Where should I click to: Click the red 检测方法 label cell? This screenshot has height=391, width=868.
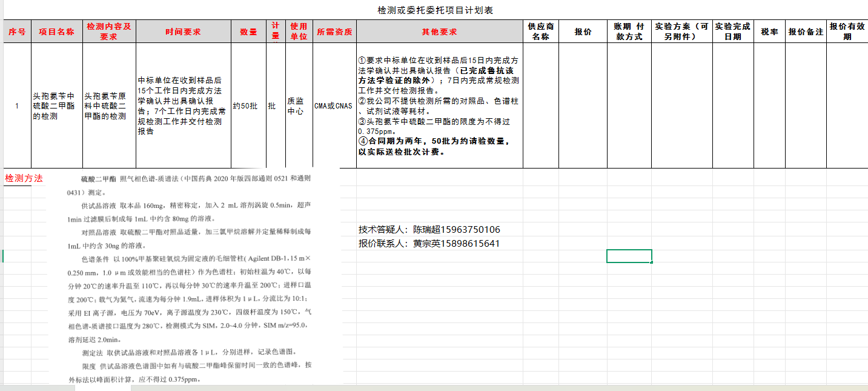pos(24,178)
